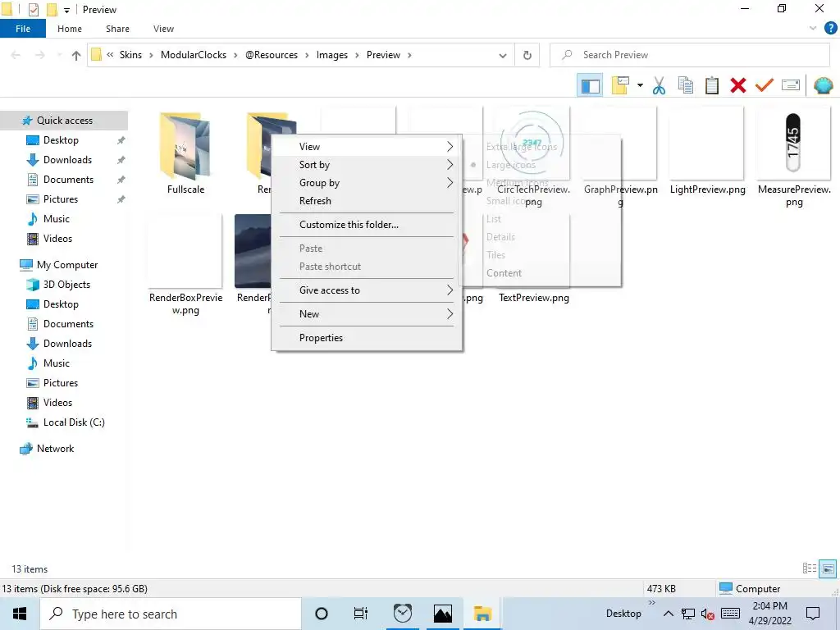This screenshot has width=840, height=630.
Task: Click the New folder icon in title bar
Action: tap(52, 10)
